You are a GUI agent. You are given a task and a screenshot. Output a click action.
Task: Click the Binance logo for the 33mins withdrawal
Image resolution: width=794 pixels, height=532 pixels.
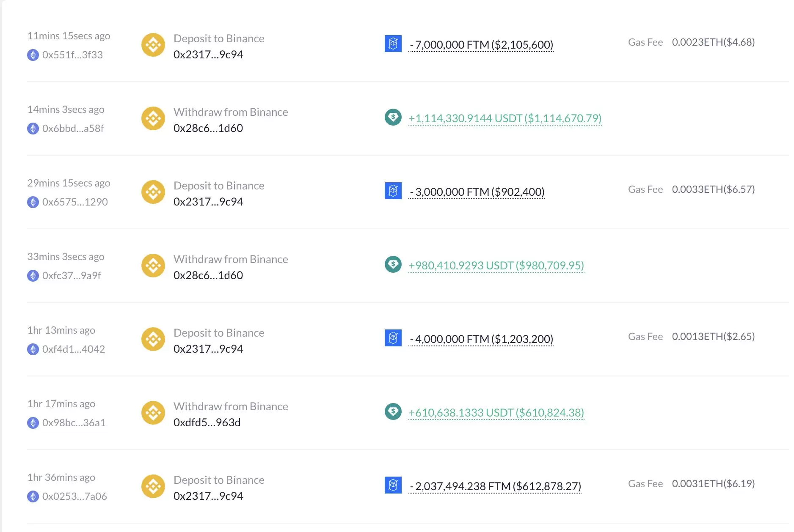tap(153, 266)
